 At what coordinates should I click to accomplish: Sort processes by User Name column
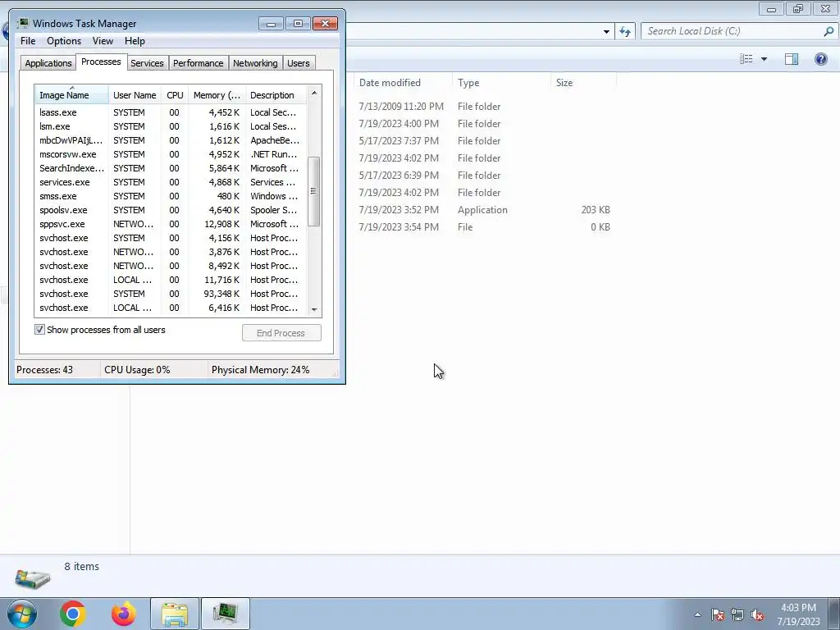[x=135, y=95]
